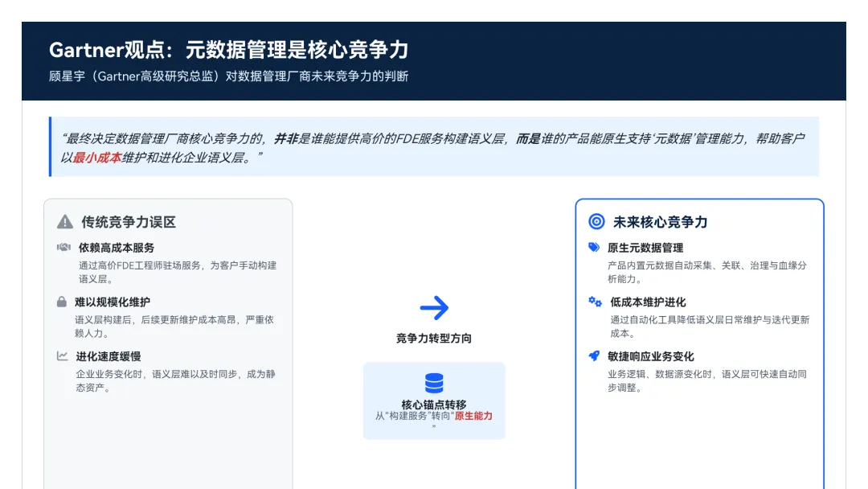
Task: Click the bold 而是 word in the quote
Action: click(527, 138)
